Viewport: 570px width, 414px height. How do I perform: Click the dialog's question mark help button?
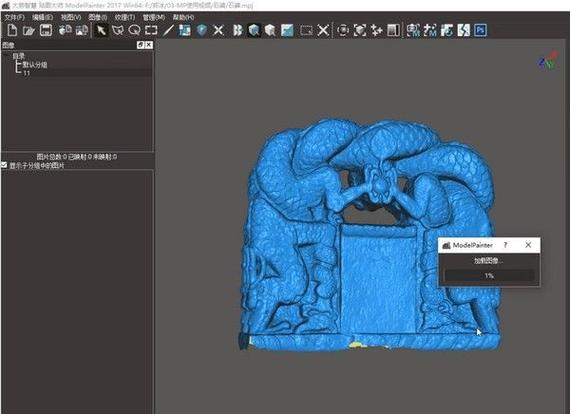click(505, 245)
